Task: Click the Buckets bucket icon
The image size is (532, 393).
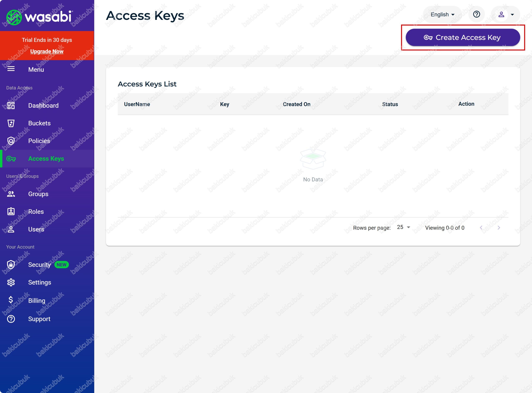Action: point(11,123)
